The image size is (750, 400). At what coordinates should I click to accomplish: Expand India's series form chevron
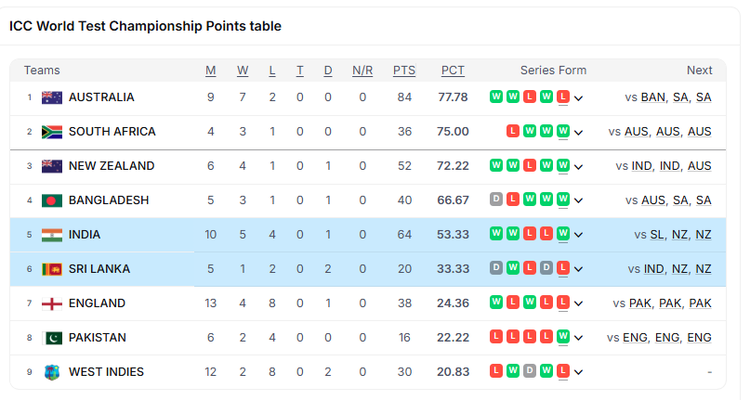click(578, 235)
